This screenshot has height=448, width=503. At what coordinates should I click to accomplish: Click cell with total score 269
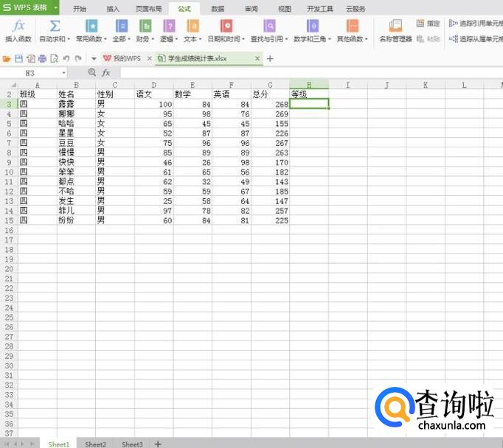coord(270,113)
